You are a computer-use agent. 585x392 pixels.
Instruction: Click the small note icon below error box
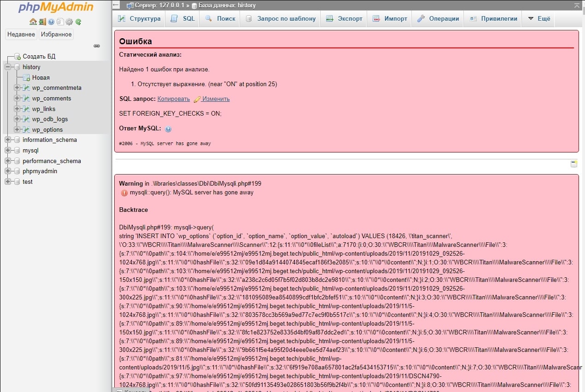574,164
